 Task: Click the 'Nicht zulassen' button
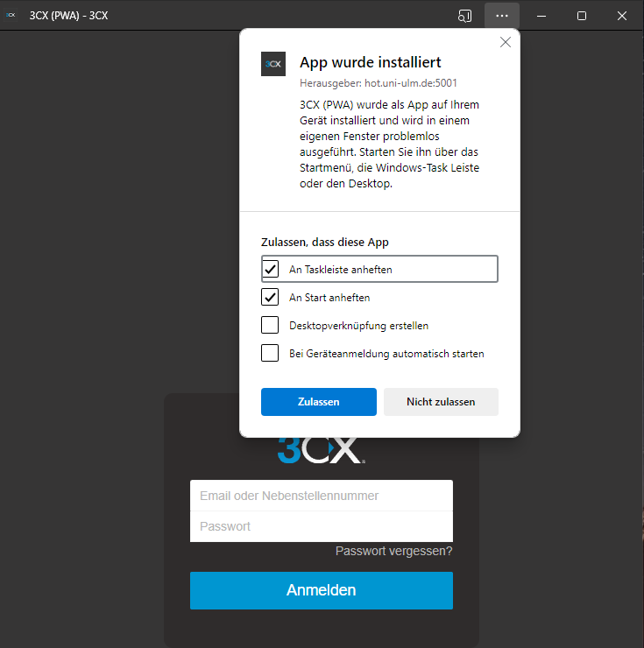click(x=441, y=402)
